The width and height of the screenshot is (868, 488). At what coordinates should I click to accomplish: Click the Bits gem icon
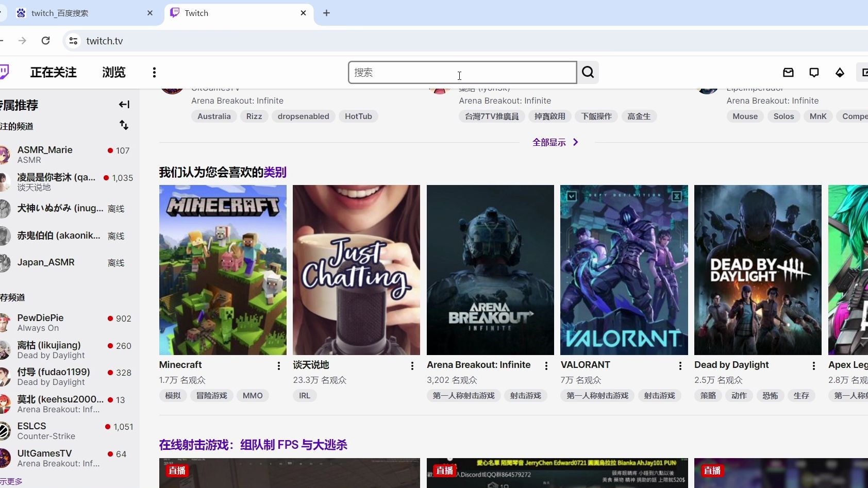(840, 73)
